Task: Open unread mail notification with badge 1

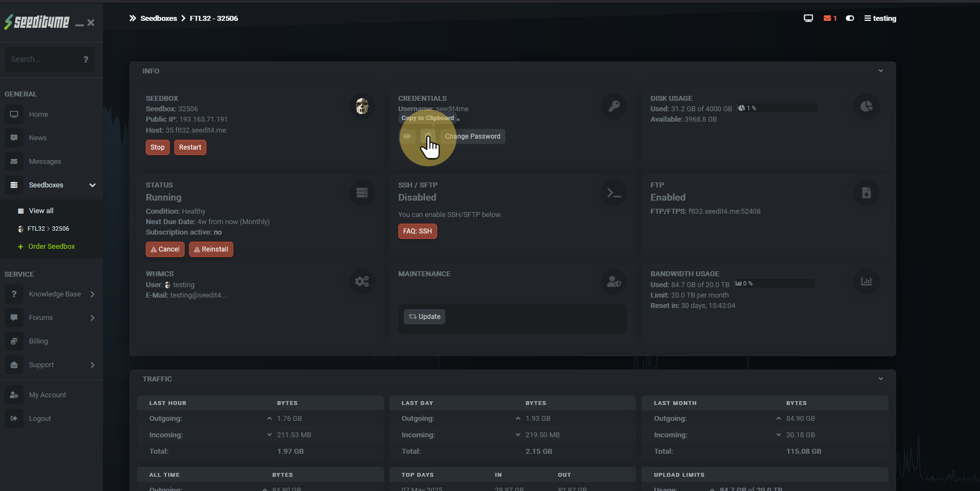Action: [x=830, y=18]
